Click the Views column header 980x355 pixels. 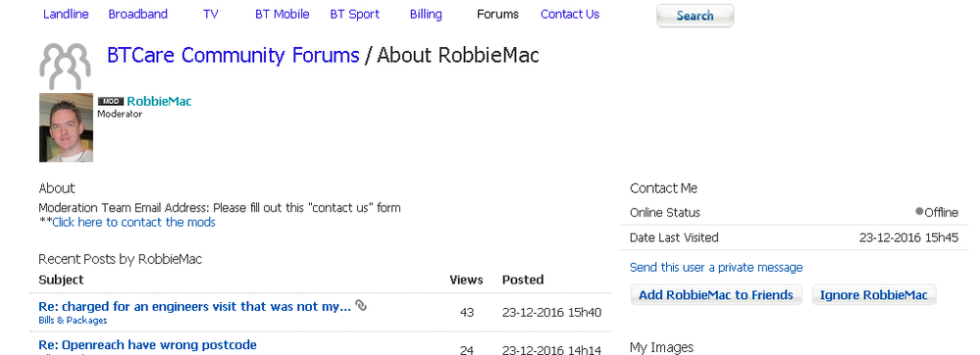click(466, 279)
